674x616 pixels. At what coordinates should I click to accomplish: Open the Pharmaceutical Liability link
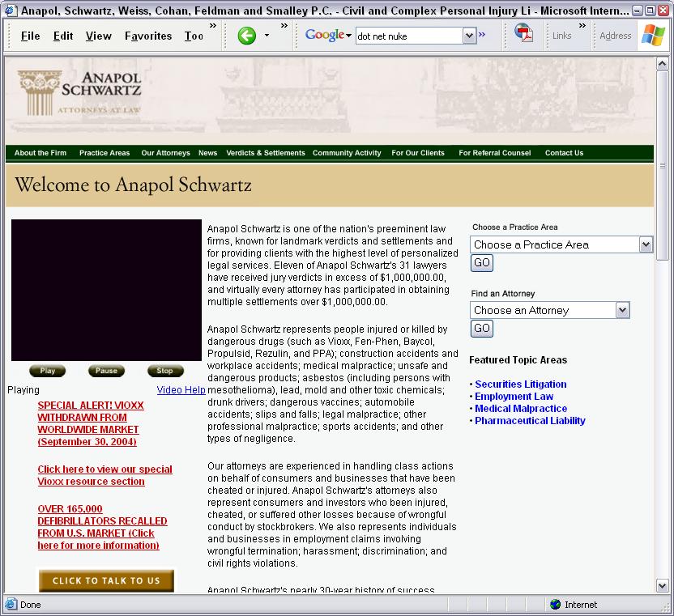click(x=530, y=421)
